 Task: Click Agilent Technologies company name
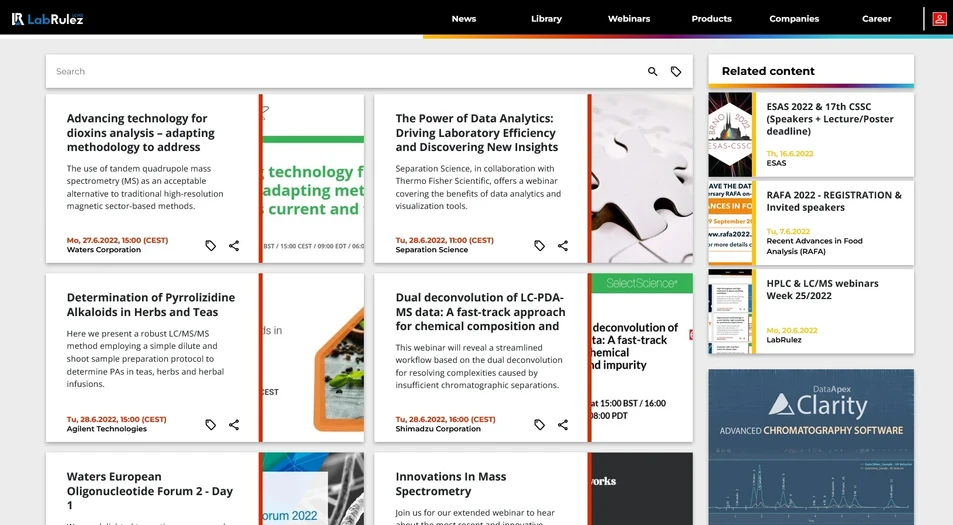106,429
